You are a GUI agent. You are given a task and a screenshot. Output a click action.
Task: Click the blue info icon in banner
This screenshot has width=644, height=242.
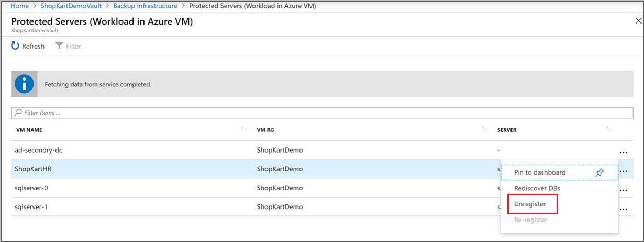25,84
